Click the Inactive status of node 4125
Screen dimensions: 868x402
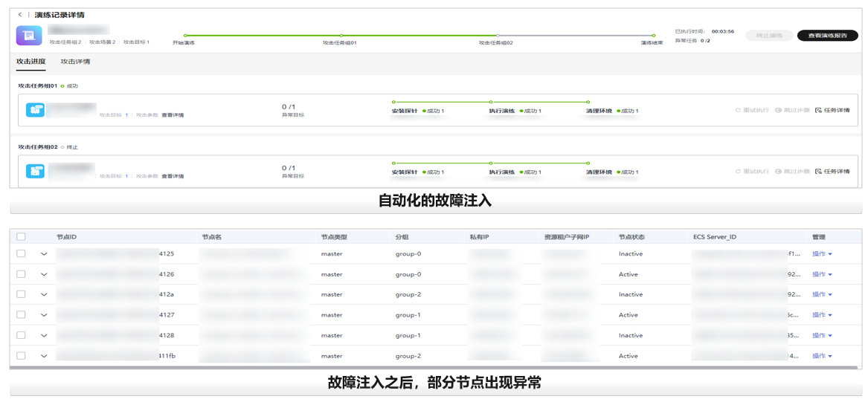631,254
